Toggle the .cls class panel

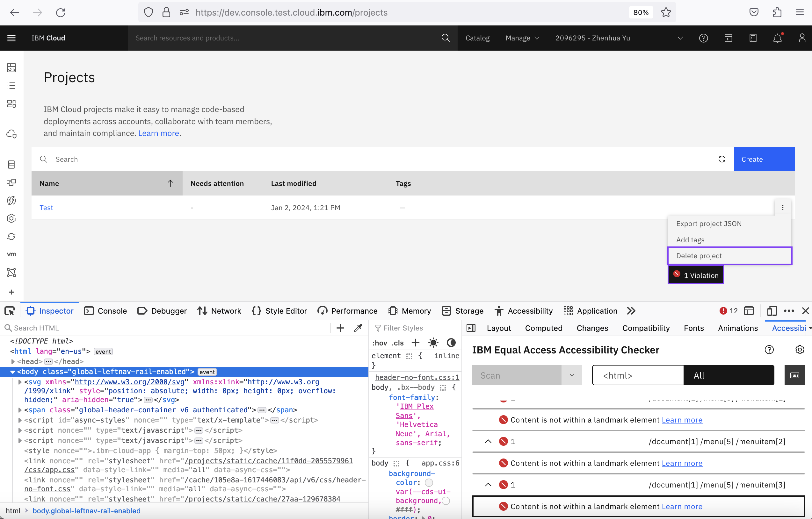[398, 343]
